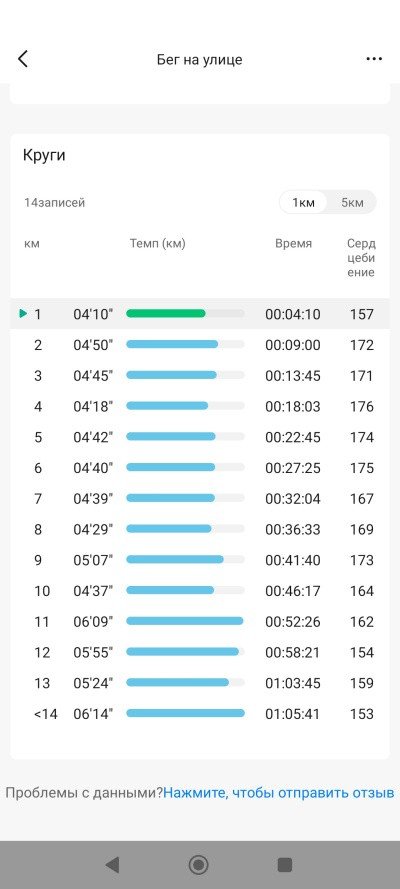
Task: Click the Нажмите, чтобы отправить отзыв link
Action: [x=279, y=792]
